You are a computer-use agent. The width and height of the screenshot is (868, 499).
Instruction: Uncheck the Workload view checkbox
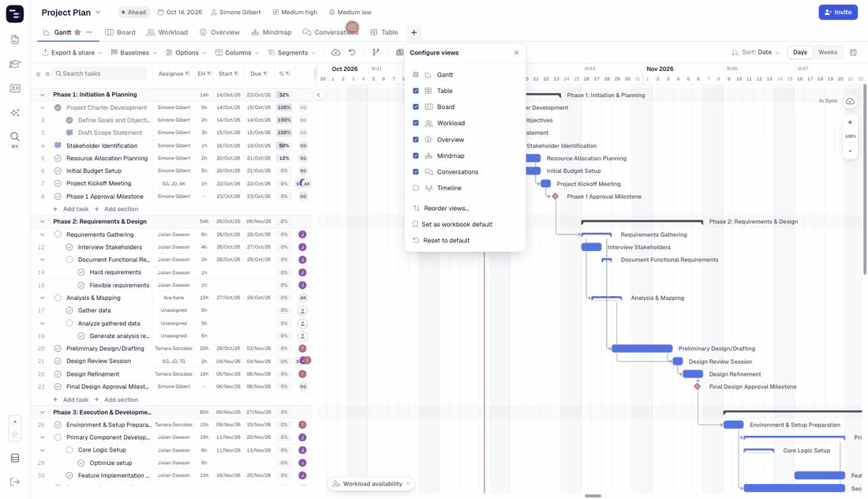point(416,123)
